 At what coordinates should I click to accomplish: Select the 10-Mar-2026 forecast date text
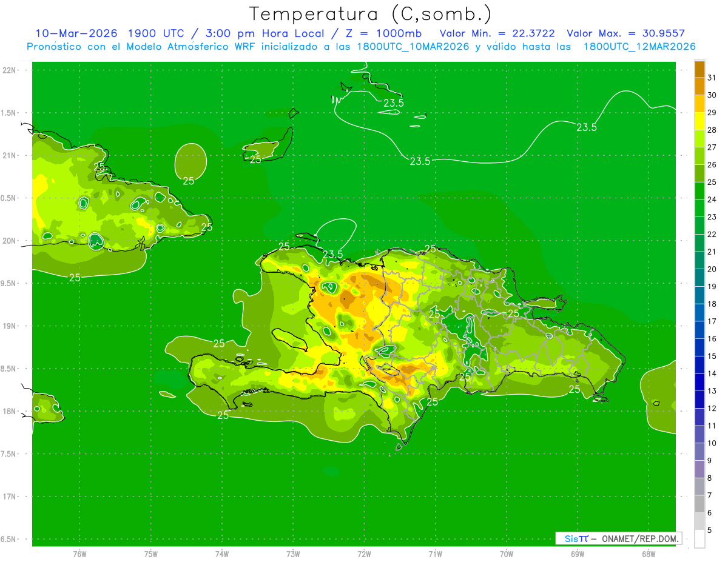click(75, 33)
